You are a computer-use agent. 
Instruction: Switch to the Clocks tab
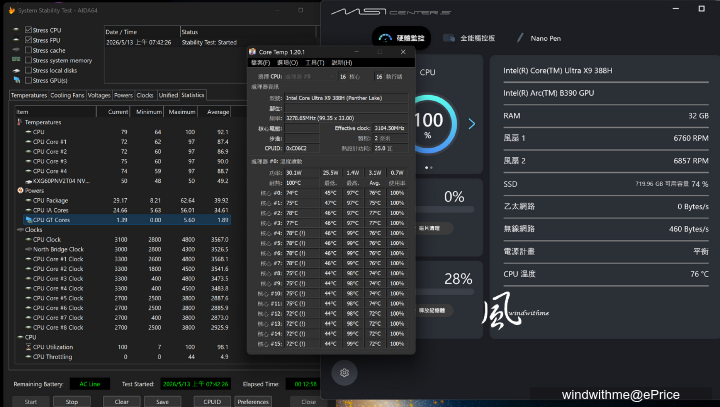[x=145, y=96]
